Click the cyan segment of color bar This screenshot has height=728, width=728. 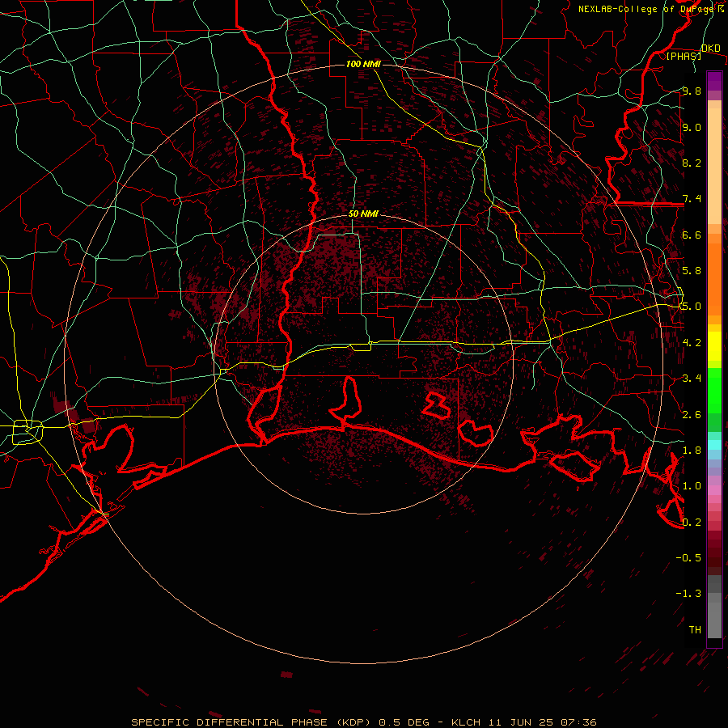pos(714,445)
